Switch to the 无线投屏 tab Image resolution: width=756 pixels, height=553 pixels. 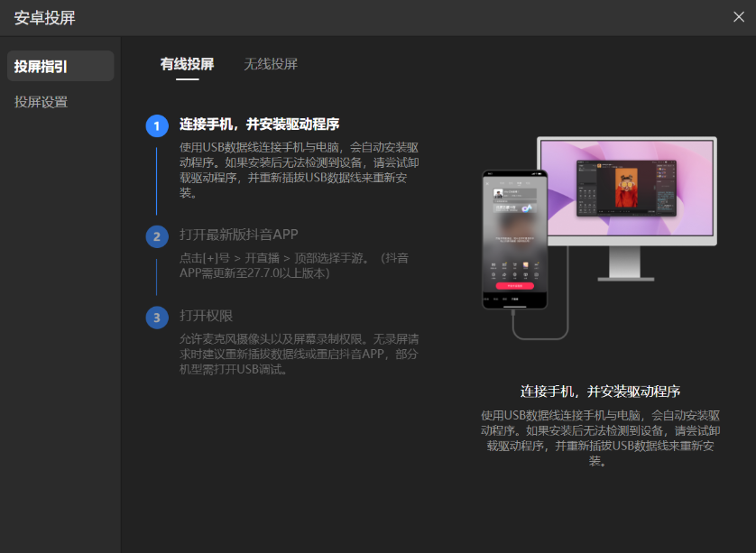pos(271,64)
